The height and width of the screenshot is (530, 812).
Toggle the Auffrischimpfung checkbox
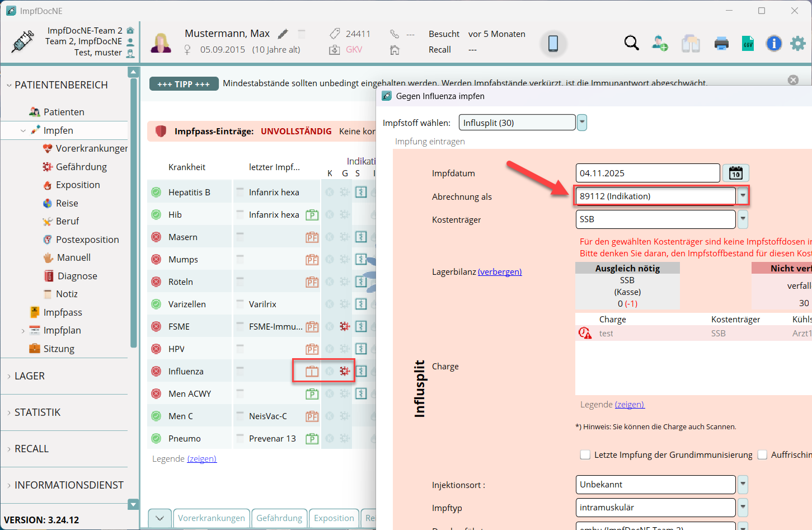pyautogui.click(x=762, y=454)
